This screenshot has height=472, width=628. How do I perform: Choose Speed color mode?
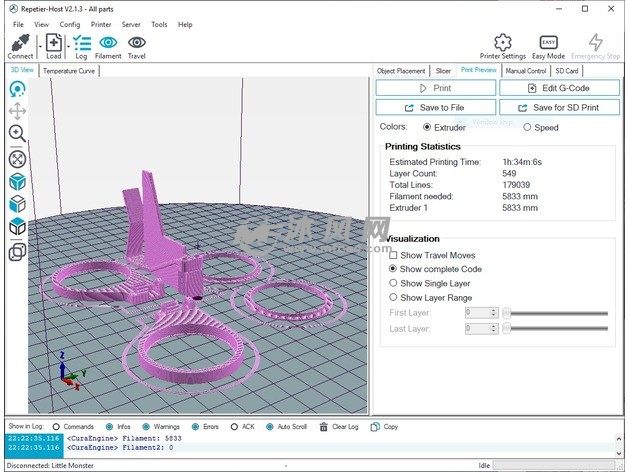pyautogui.click(x=528, y=127)
